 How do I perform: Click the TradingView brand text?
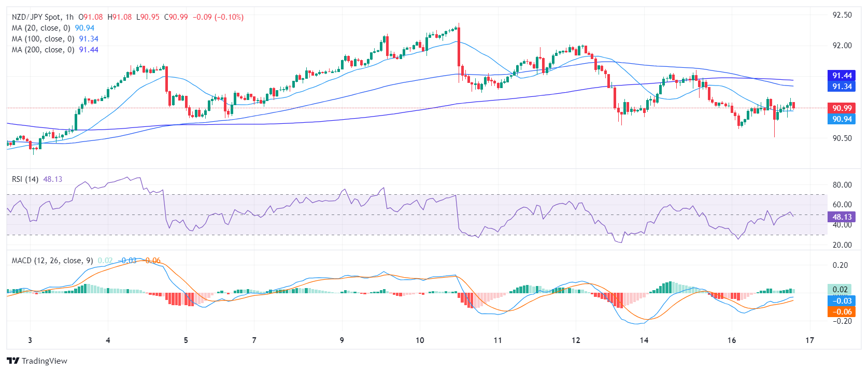45,361
